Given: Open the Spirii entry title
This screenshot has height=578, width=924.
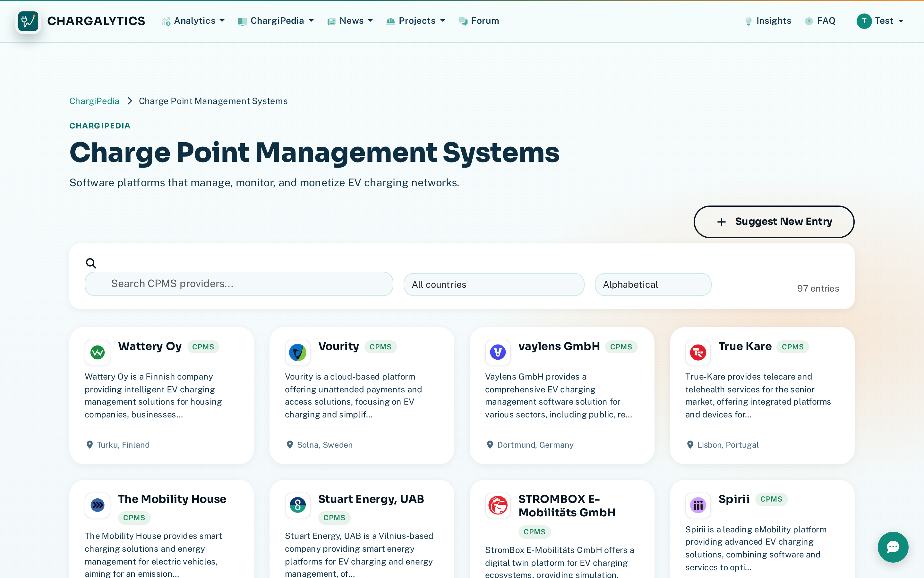Looking at the screenshot, I should coord(734,499).
